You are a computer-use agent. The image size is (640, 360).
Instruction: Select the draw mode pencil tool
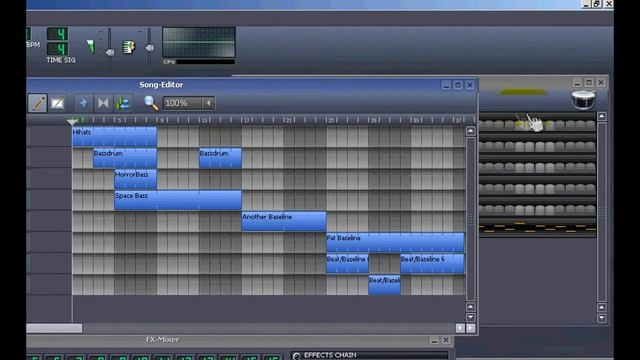[x=38, y=103]
